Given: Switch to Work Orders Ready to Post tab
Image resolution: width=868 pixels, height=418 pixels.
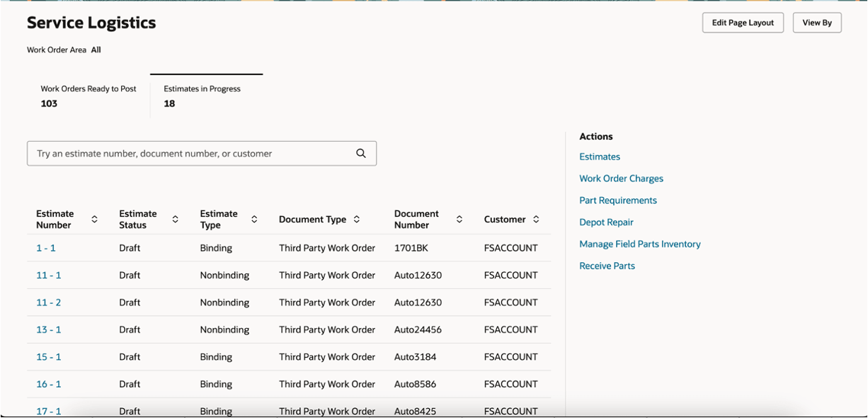Looking at the screenshot, I should [x=88, y=96].
